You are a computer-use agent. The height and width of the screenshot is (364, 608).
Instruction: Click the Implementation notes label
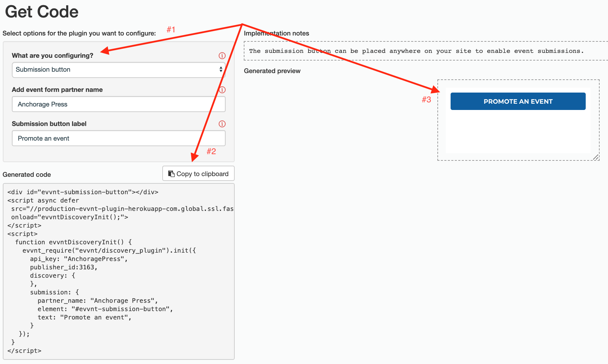click(276, 33)
